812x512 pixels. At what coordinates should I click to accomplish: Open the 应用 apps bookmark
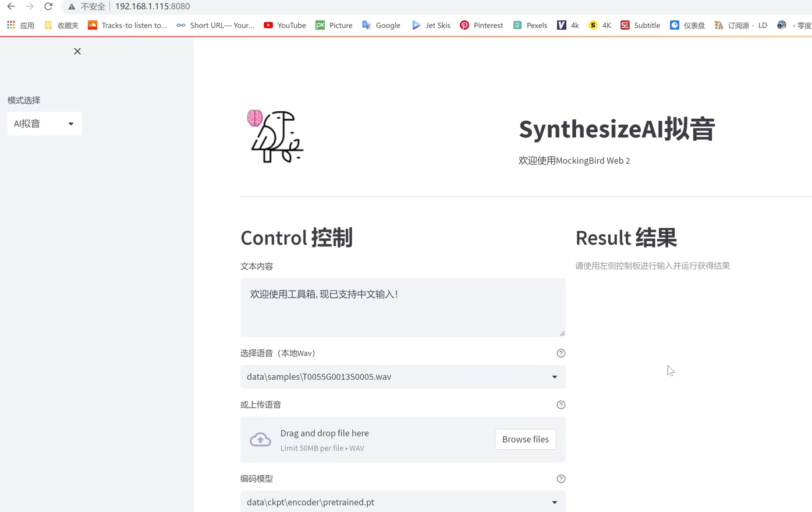coord(21,25)
